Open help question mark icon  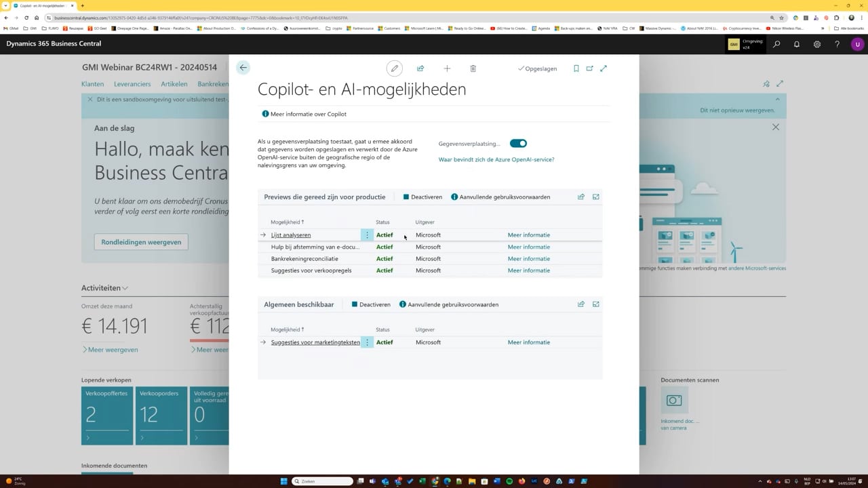tap(837, 44)
